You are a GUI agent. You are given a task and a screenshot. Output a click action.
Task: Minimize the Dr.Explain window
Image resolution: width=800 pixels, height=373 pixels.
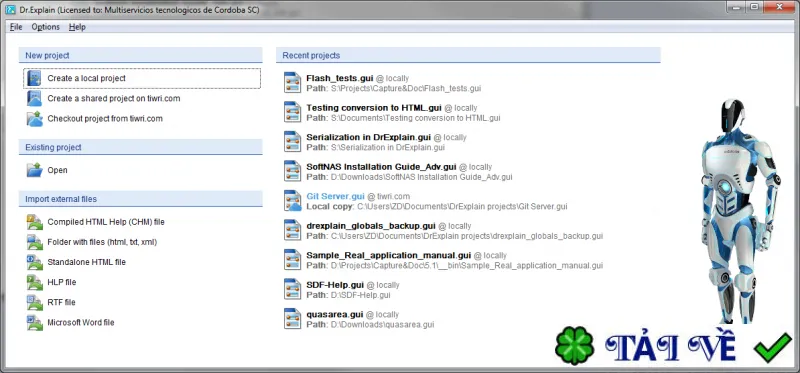tap(735, 6)
